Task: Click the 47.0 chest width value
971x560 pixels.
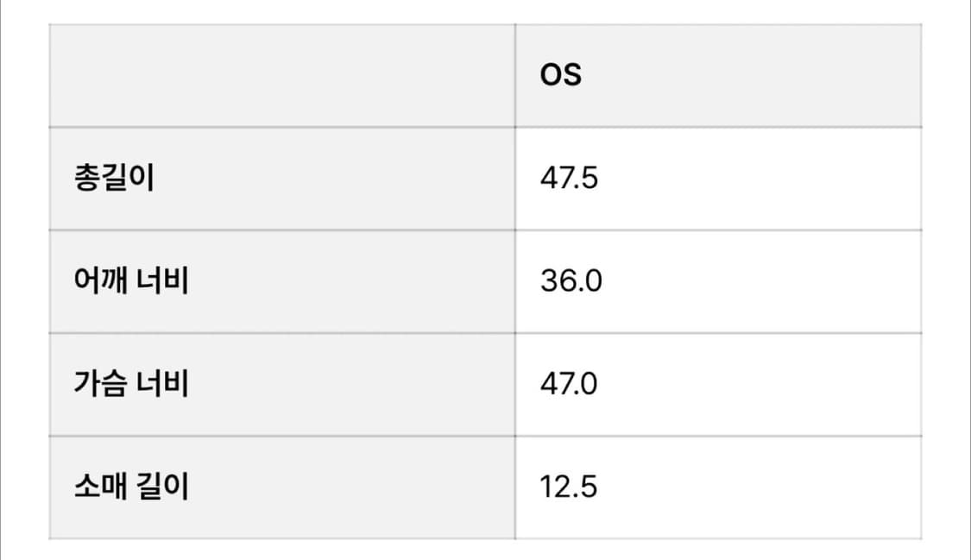Action: coord(569,384)
